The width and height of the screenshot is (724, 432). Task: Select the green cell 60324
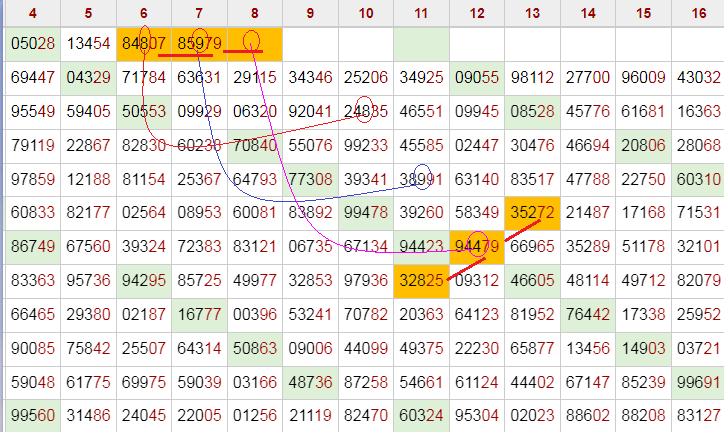[x=421, y=415]
